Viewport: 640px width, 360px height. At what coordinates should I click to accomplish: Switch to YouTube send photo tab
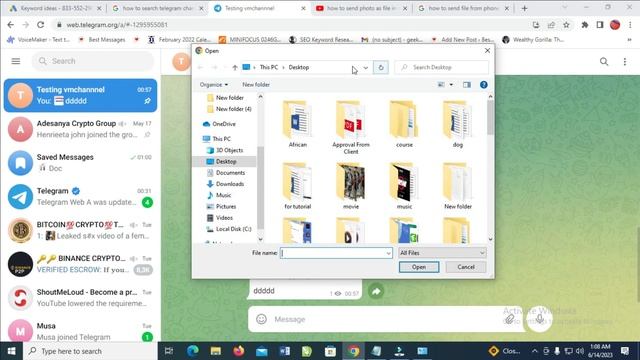[x=361, y=8]
